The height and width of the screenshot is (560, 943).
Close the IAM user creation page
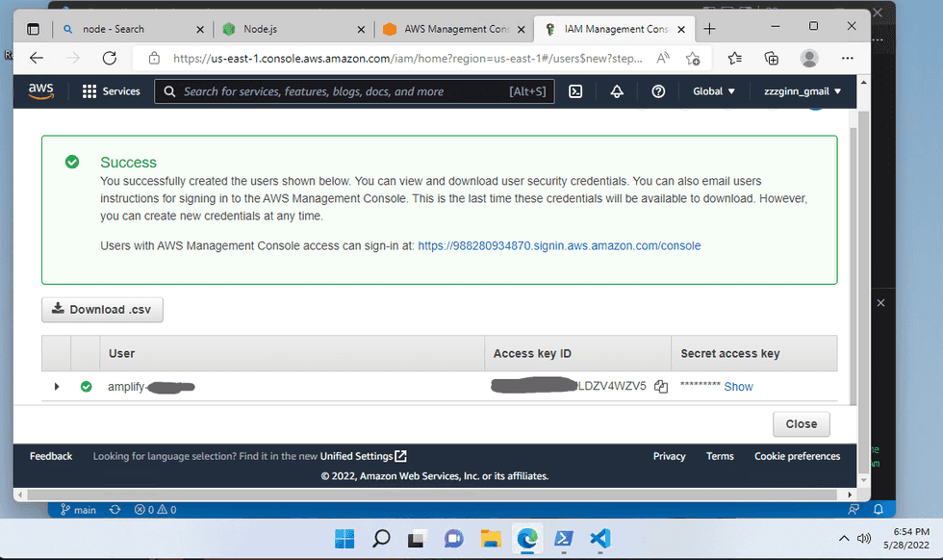(801, 424)
